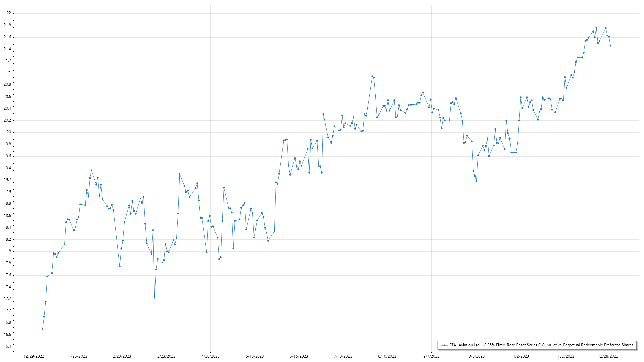The image size is (644, 362).
Task: Click the 18 y-axis tick label
Action: click(9, 251)
